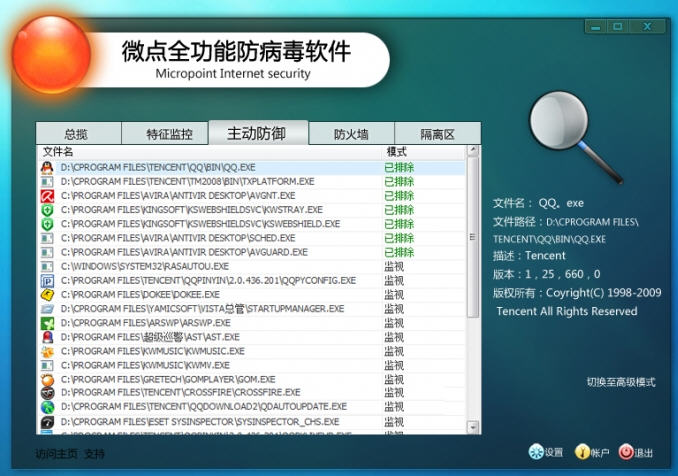This screenshot has height=476, width=678.
Task: Click the icon beside SCHED.EXE
Action: (x=47, y=238)
